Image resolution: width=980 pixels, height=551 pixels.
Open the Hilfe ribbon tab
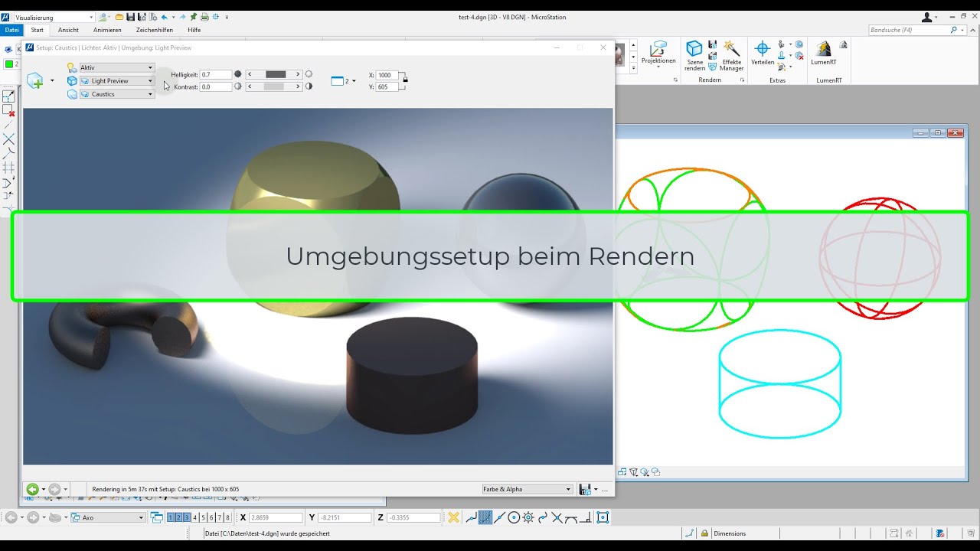194,30
